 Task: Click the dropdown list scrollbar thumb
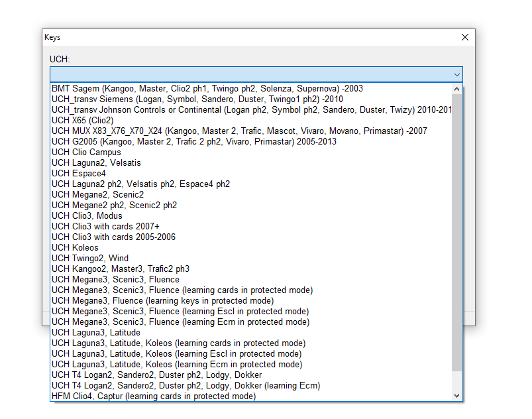456,233
